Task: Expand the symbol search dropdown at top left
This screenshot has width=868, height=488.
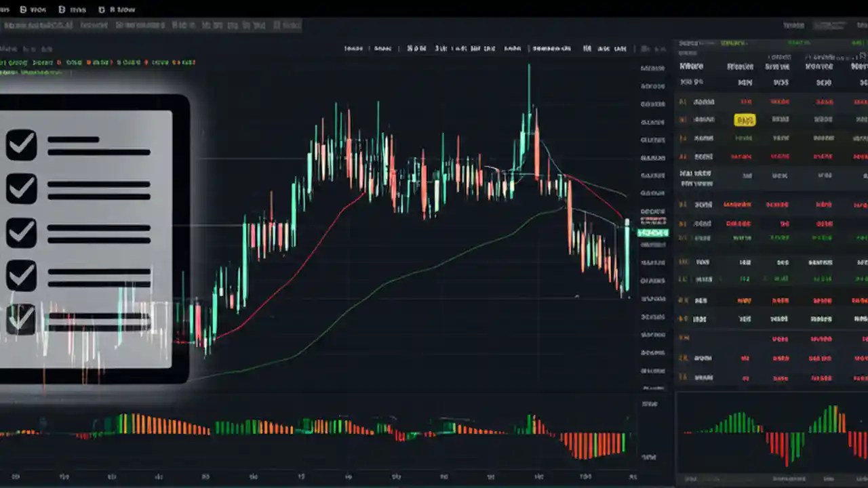Action: pos(39,25)
